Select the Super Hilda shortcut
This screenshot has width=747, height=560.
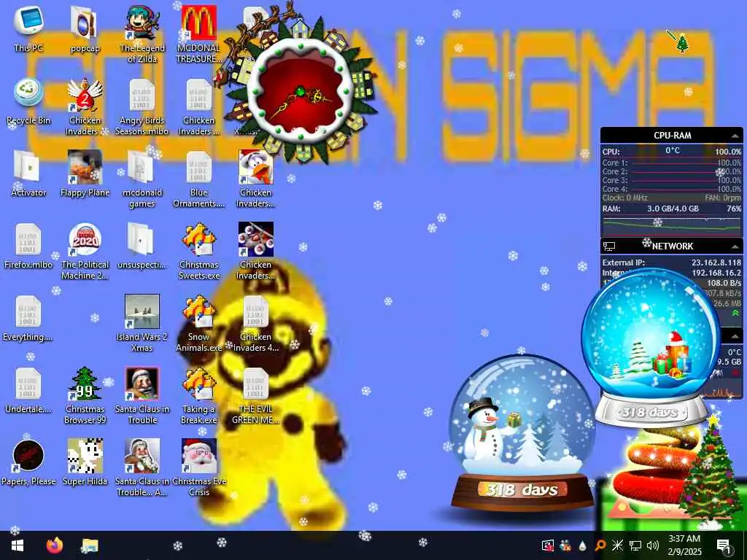click(x=85, y=463)
